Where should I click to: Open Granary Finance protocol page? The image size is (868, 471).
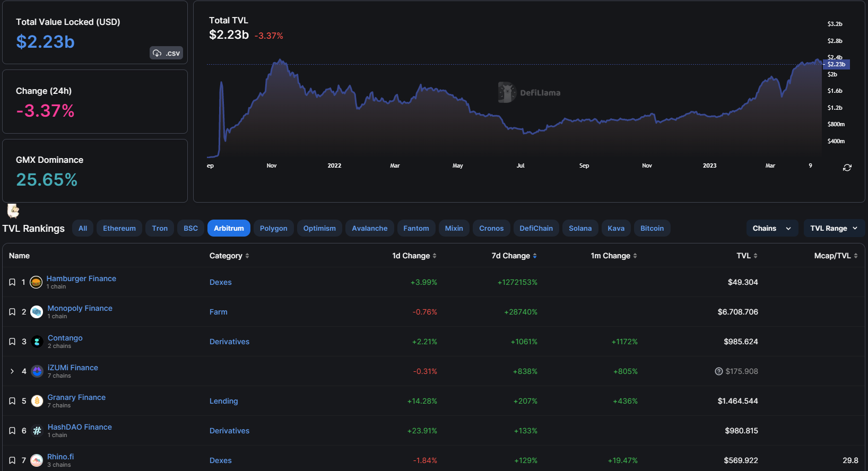[x=76, y=397]
